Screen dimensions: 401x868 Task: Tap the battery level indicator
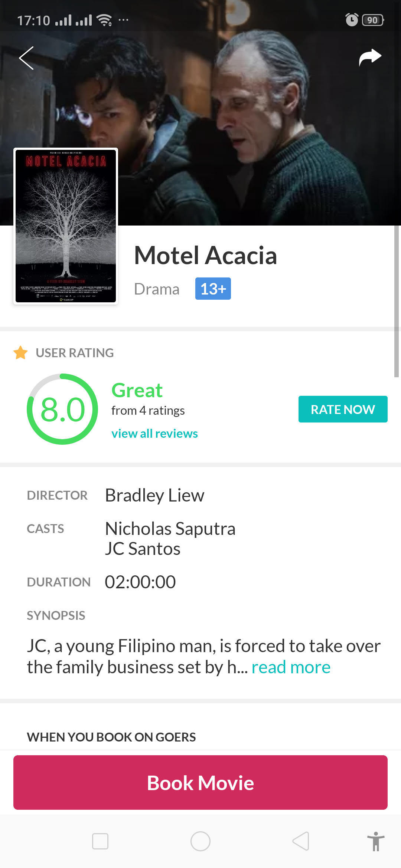click(x=373, y=20)
